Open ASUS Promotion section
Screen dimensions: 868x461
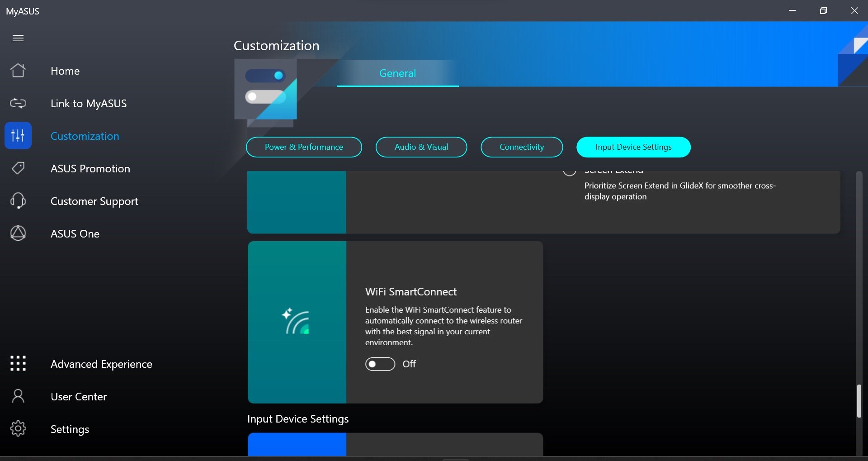pos(90,169)
